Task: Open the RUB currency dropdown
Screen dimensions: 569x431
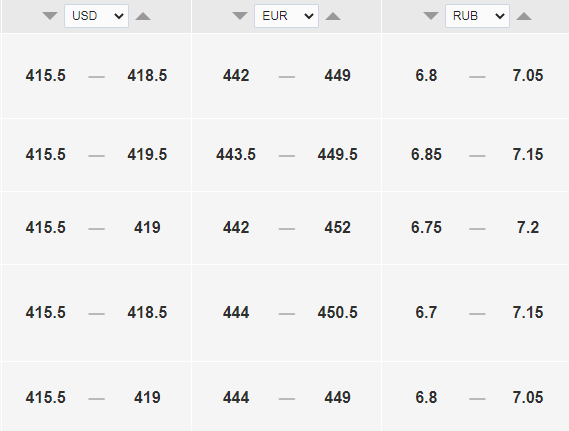Action: pyautogui.click(x=477, y=16)
